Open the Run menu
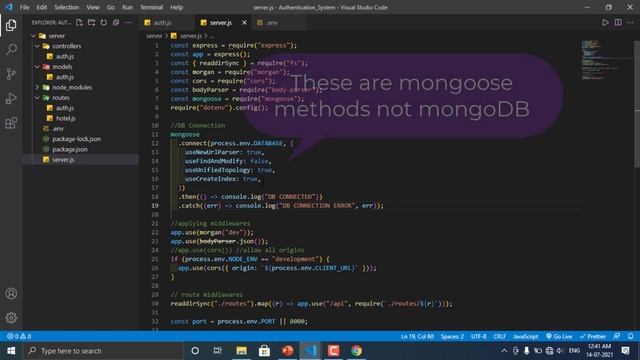640x360 pixels. pos(127,7)
